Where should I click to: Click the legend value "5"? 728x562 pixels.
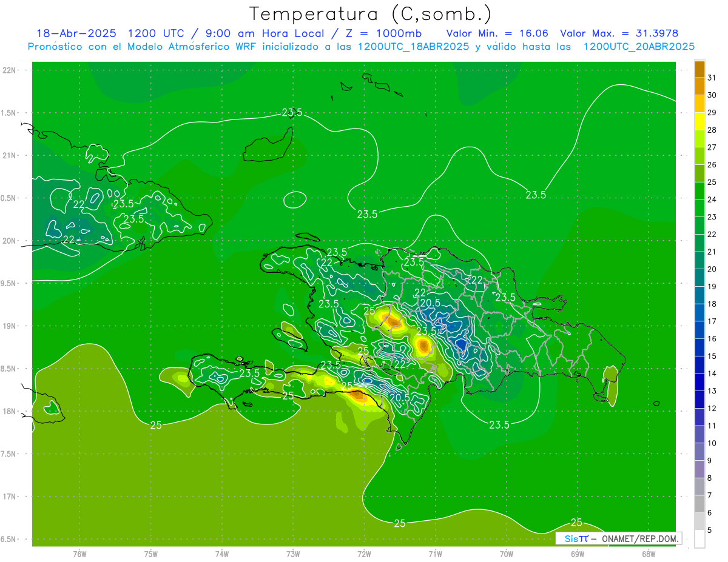click(x=709, y=530)
